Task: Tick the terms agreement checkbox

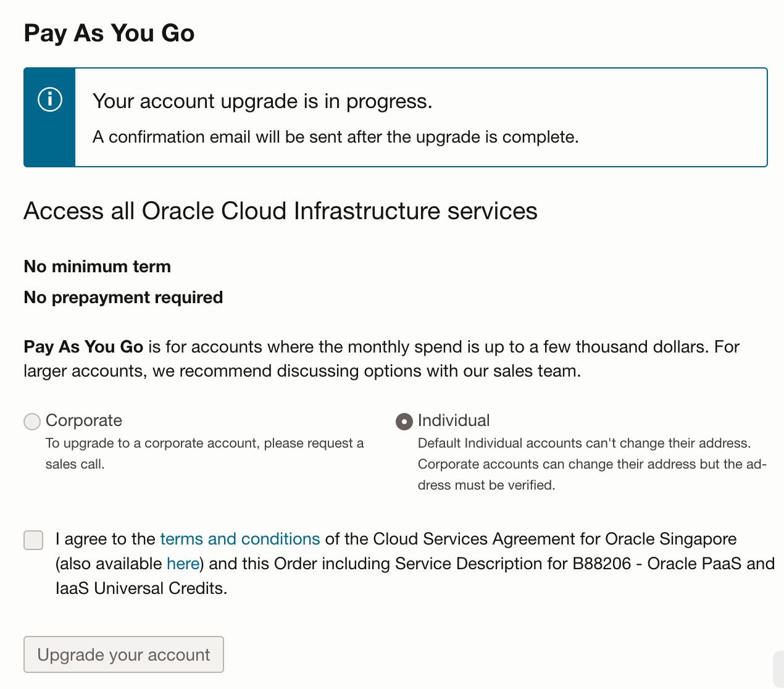Action: click(33, 540)
